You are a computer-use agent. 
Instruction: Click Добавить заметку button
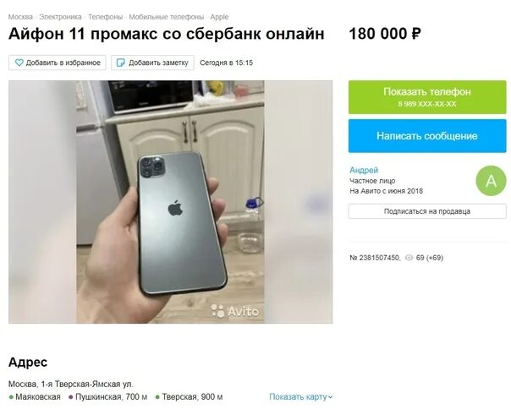coord(152,63)
